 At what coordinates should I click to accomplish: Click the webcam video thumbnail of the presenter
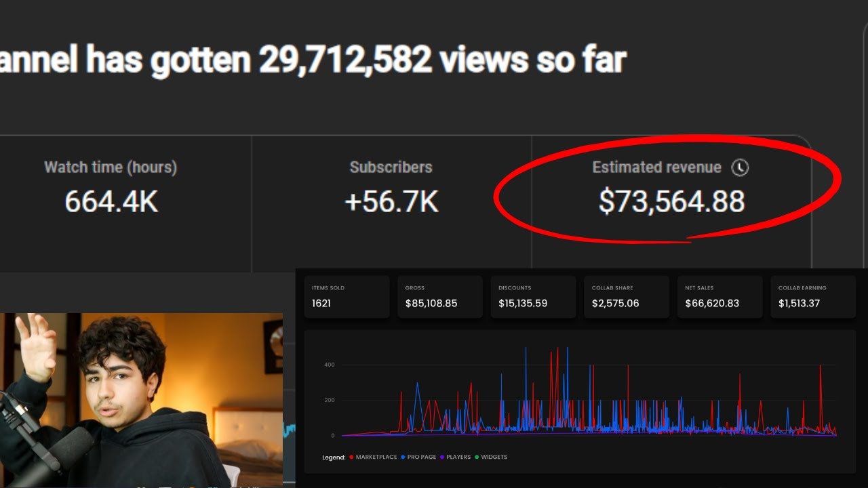(142, 400)
